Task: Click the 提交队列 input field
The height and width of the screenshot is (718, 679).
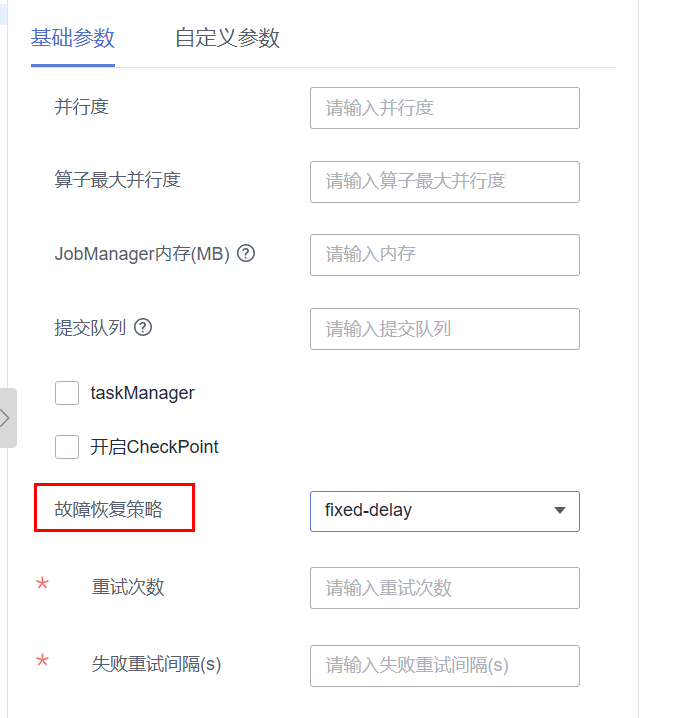Action: [x=445, y=329]
